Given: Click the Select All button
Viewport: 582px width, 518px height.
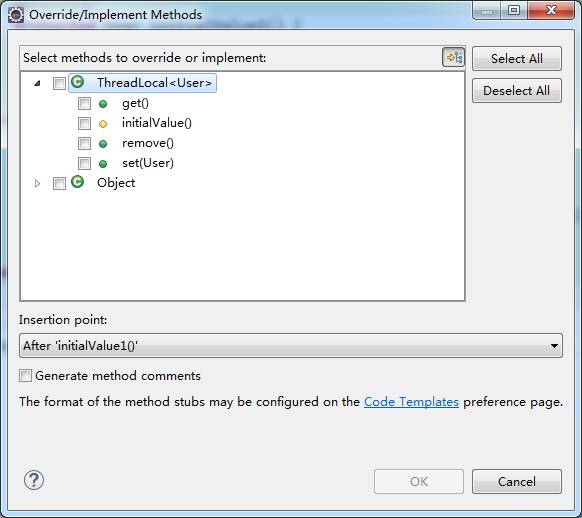Looking at the screenshot, I should (x=517, y=58).
